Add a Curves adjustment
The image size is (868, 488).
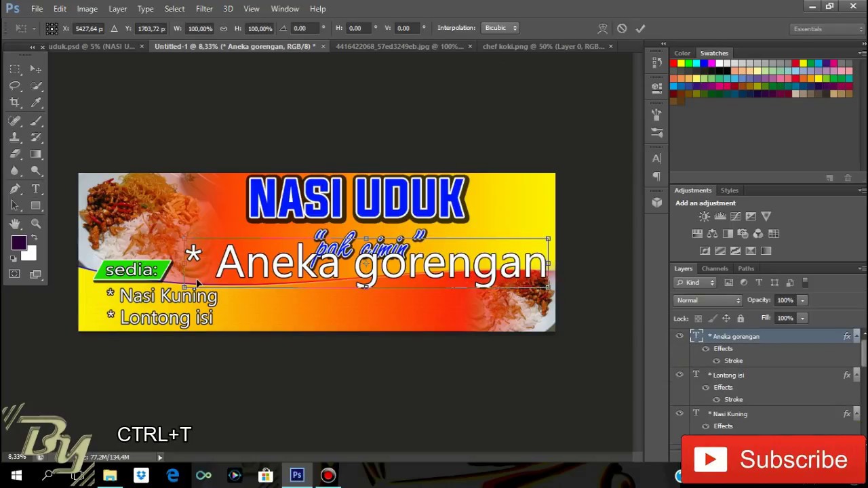(736, 216)
